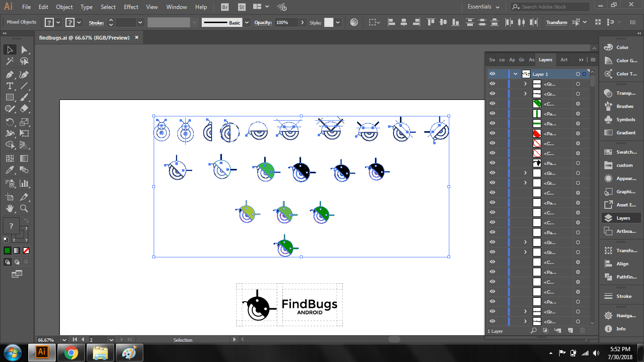Enable Draw Behind mode
Screen dimensions: 644x362
17,262
